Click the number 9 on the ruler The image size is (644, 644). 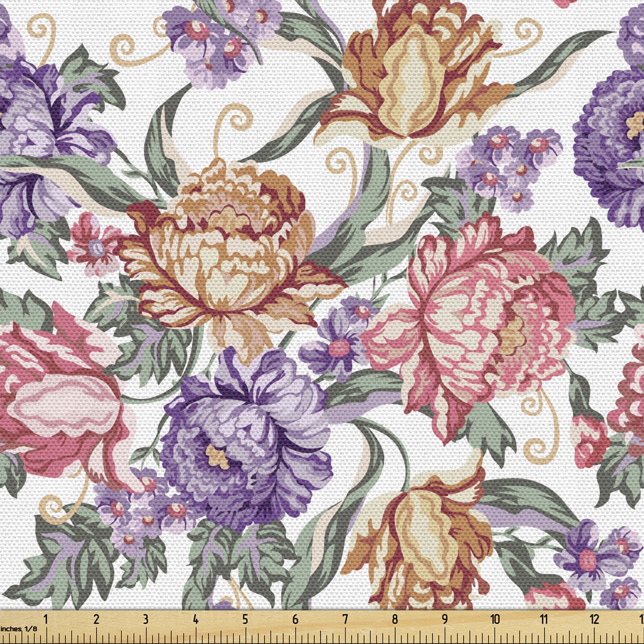click(445, 619)
